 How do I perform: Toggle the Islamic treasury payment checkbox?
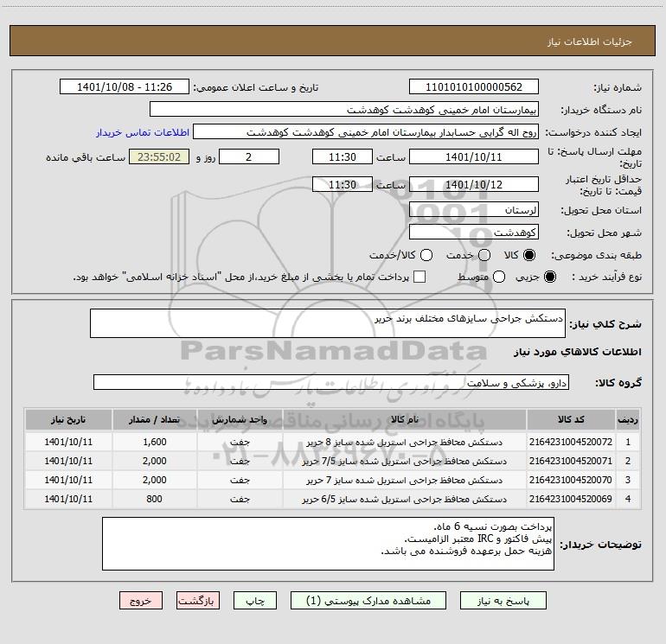419,277
